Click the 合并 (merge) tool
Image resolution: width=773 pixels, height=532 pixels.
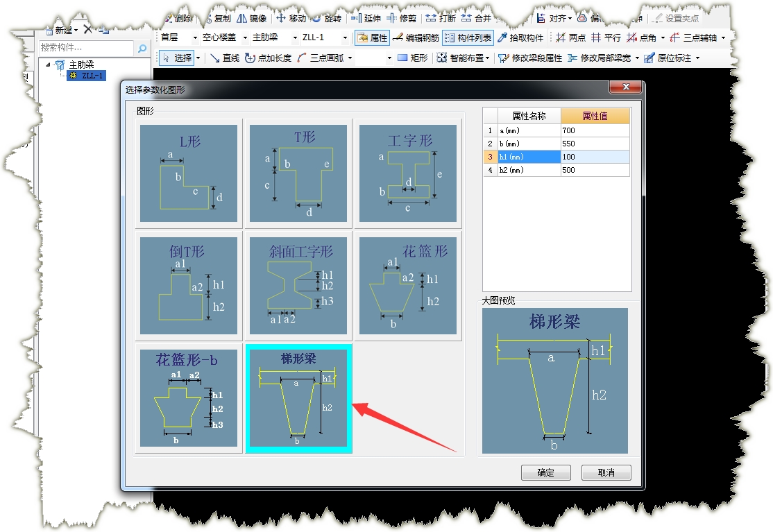click(476, 18)
